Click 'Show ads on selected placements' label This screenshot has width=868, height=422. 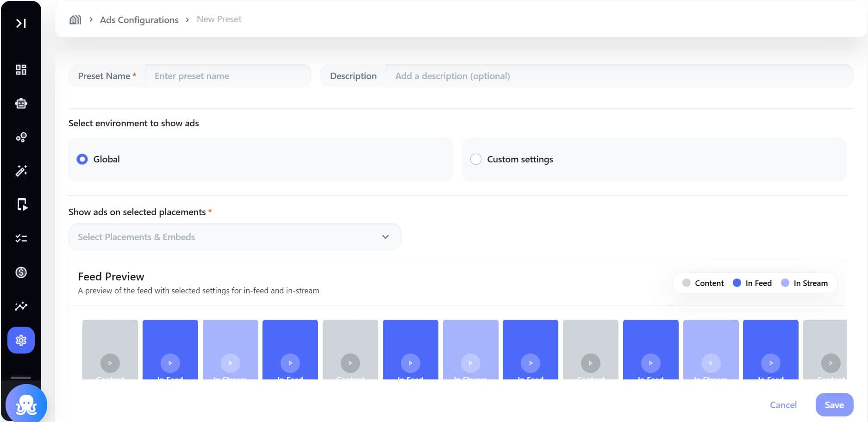click(137, 212)
